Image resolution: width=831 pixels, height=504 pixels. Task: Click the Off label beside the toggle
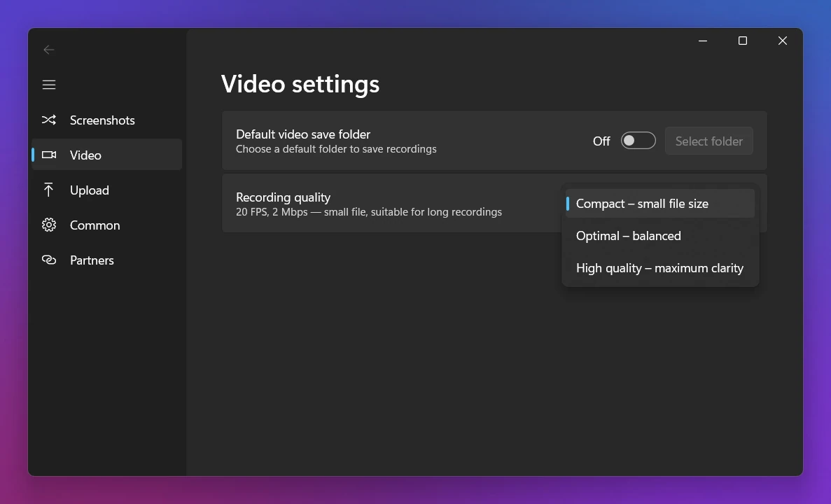(x=601, y=141)
